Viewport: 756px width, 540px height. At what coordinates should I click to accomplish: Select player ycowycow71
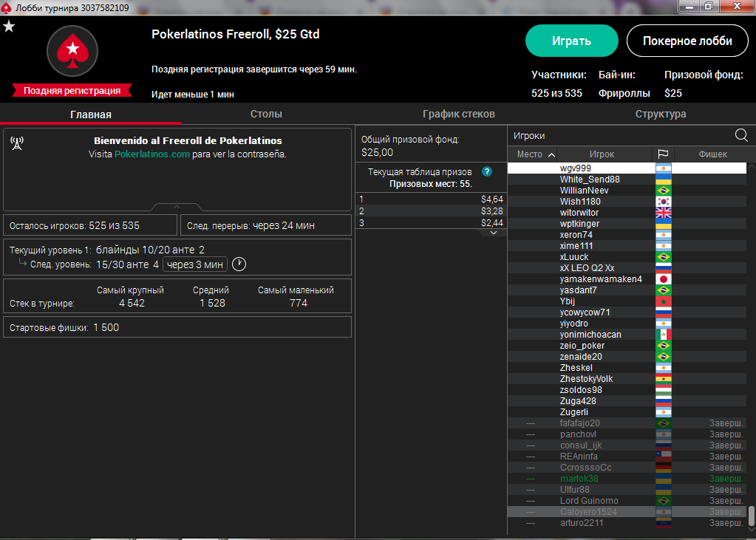627,312
